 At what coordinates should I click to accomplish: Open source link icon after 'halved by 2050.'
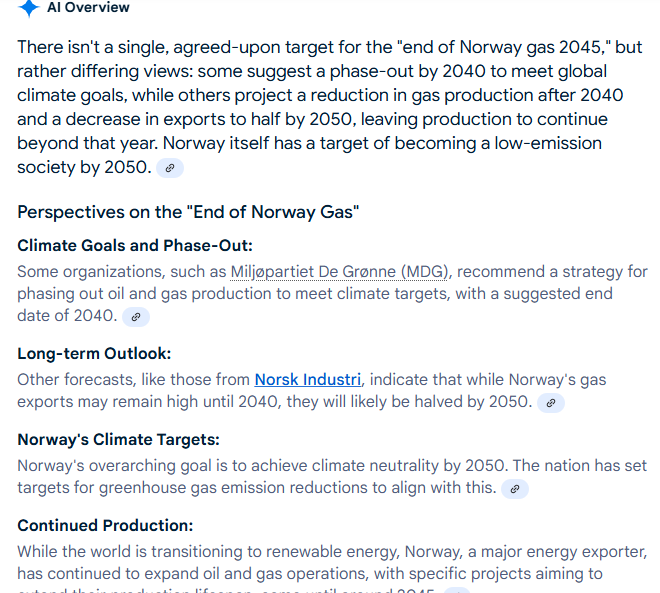(551, 403)
